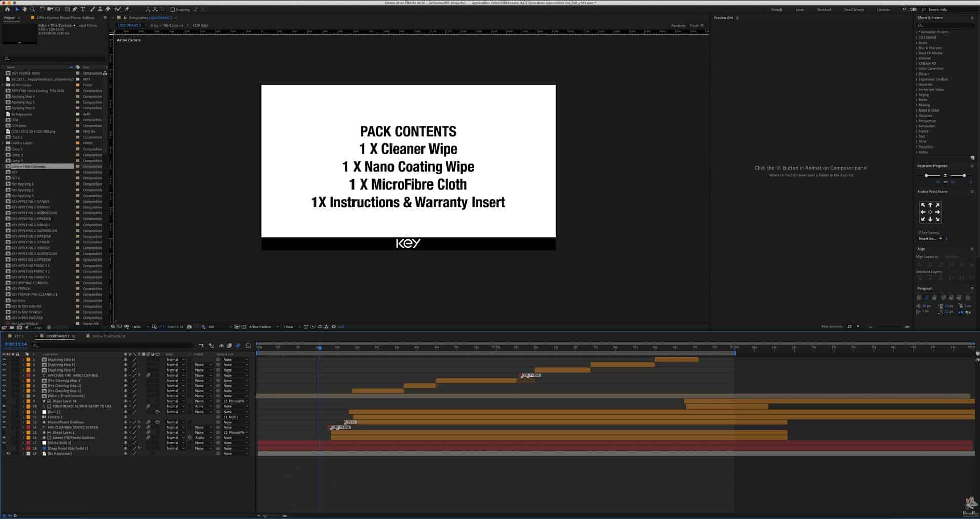Take snapshot using viewer camera icon
The height and width of the screenshot is (519, 980).
[189, 327]
